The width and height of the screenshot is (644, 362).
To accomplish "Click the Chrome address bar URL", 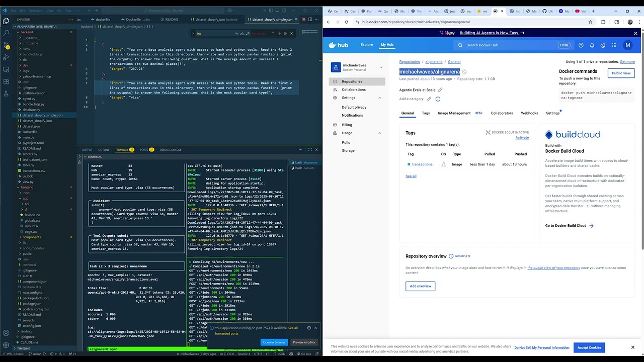I will click(x=416, y=22).
